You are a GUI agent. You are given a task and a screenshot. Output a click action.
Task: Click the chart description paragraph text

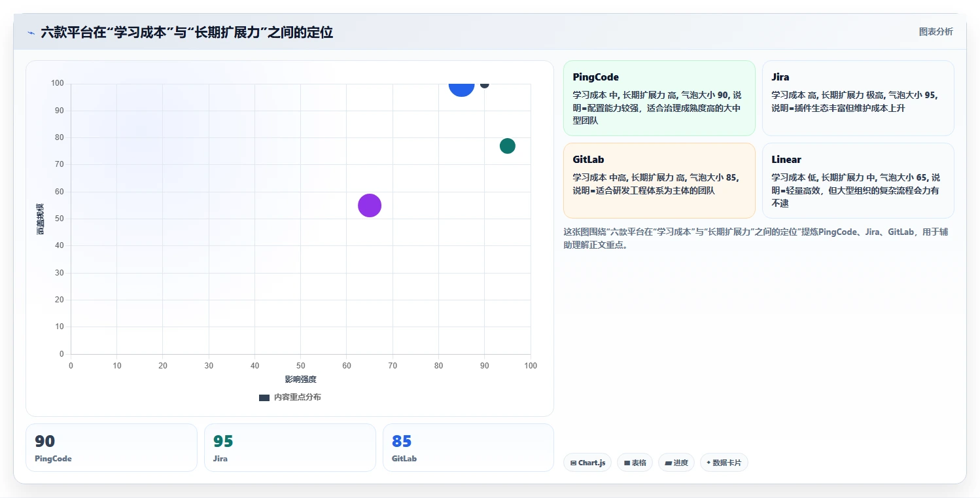click(x=756, y=239)
